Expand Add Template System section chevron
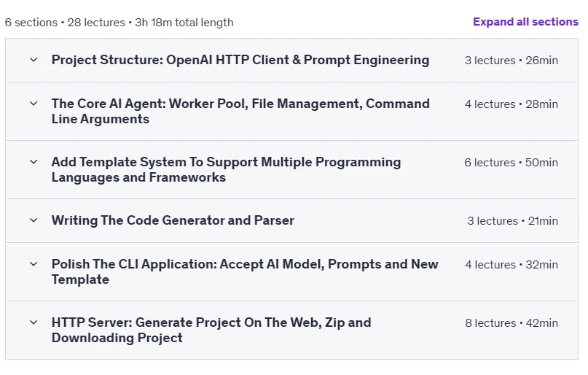 34,162
